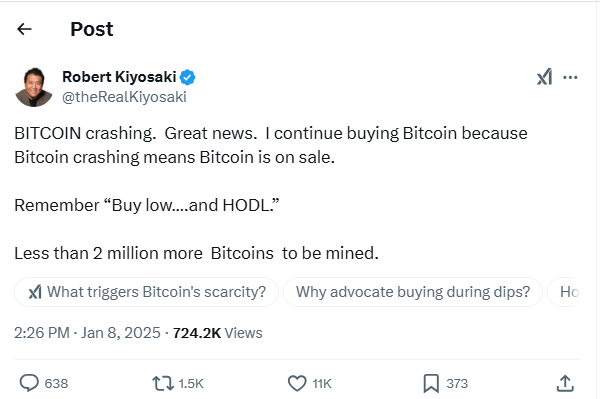Select "Why advocate buying during dips?" chip

click(413, 292)
